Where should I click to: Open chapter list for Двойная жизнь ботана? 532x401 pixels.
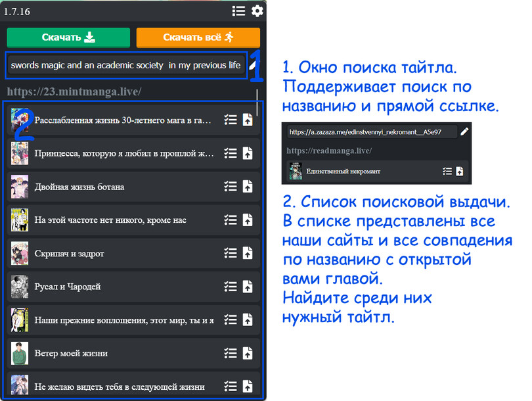(230, 187)
